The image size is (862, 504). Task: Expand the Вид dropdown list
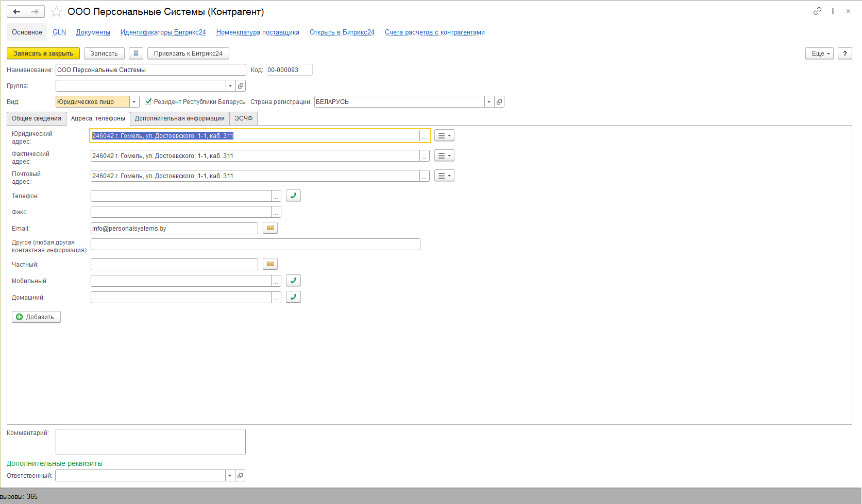134,102
